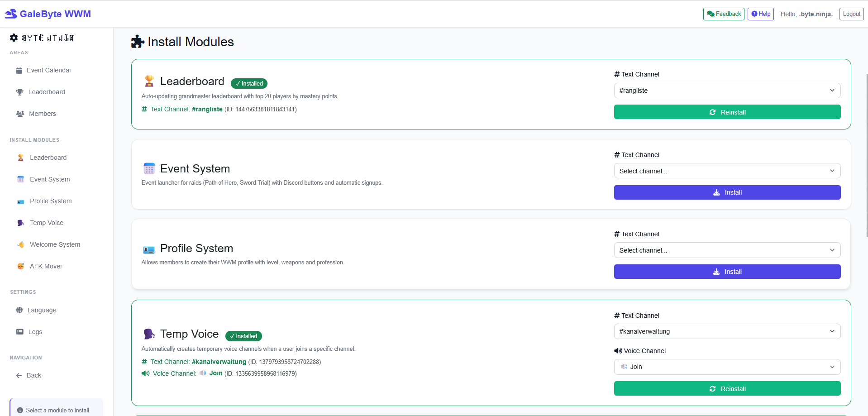Install the Event System module
This screenshot has height=416, width=868.
coord(727,192)
